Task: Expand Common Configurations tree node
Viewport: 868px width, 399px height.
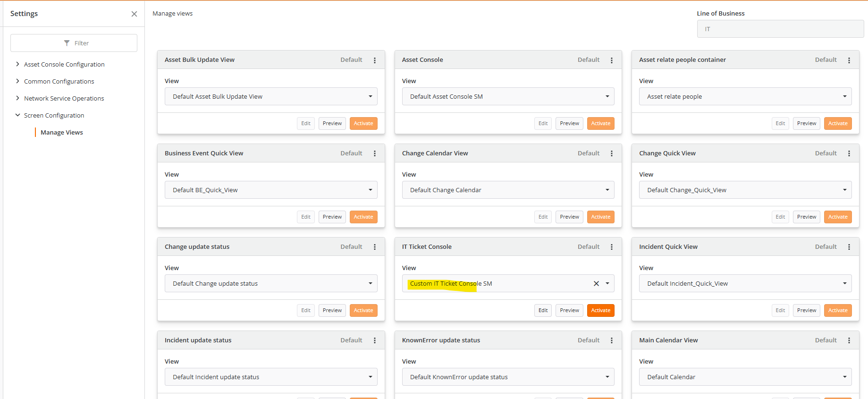Action: [x=17, y=81]
